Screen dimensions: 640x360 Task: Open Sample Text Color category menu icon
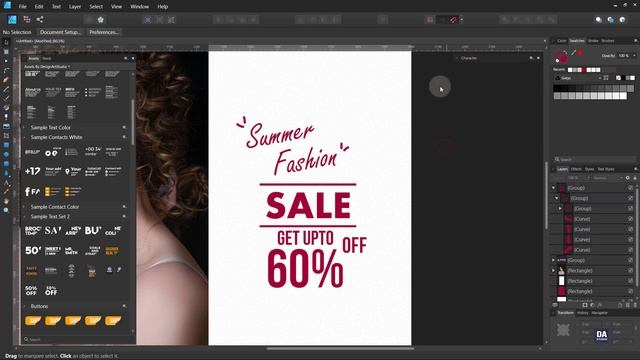click(x=124, y=127)
